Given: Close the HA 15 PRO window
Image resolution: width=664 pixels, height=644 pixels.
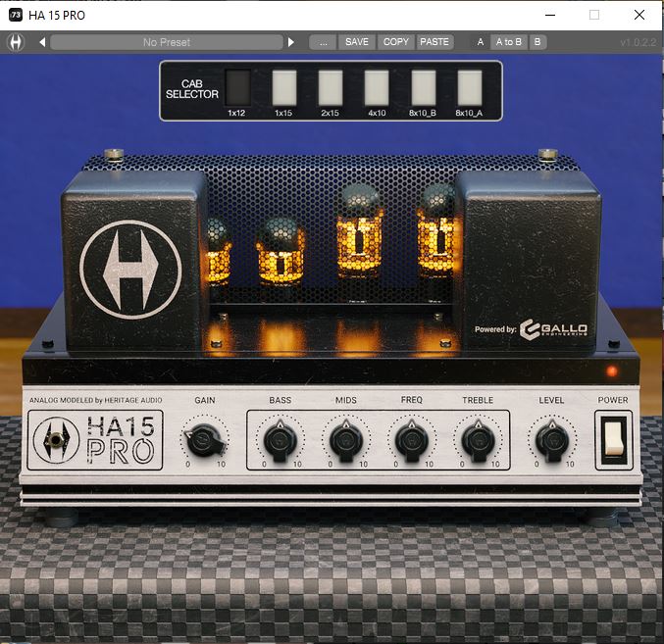Looking at the screenshot, I should pyautogui.click(x=639, y=15).
